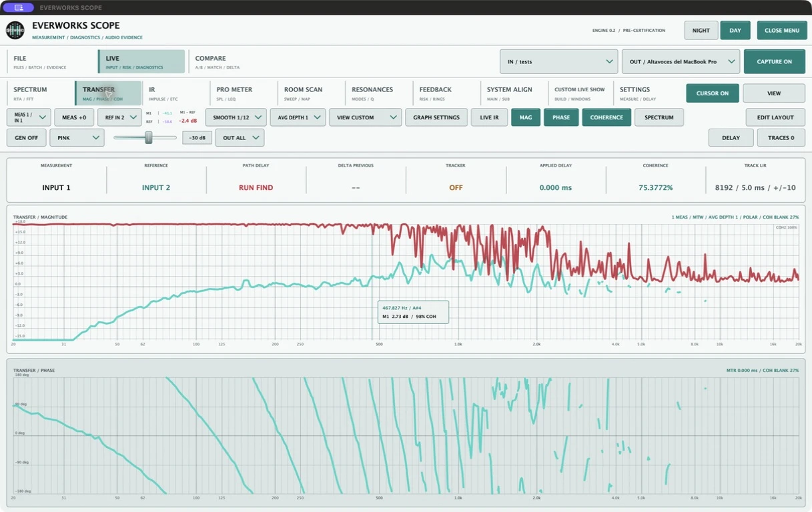Screen dimensions: 812x512
Task: Expand the MEAS 1 / IN 1 dropdown
Action: click(29, 117)
